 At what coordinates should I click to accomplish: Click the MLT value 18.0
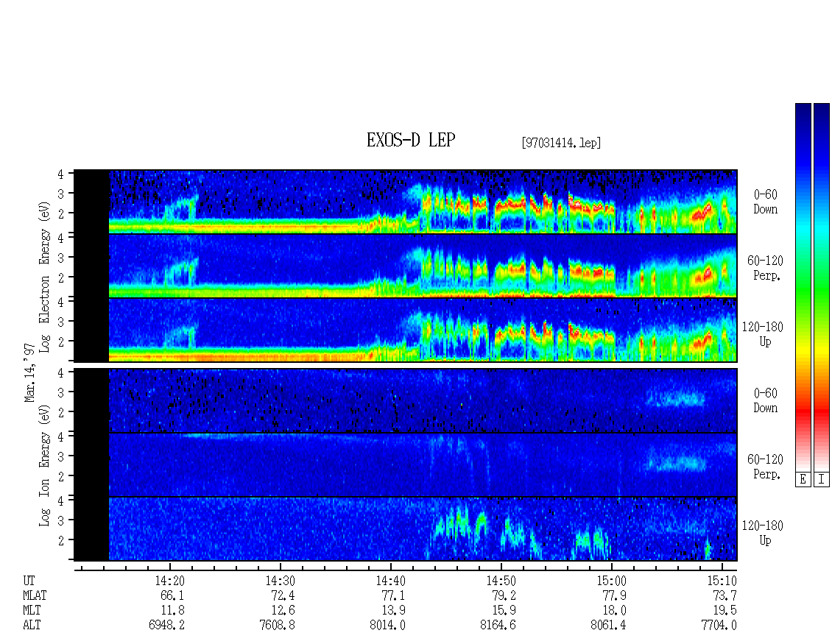[x=614, y=611]
